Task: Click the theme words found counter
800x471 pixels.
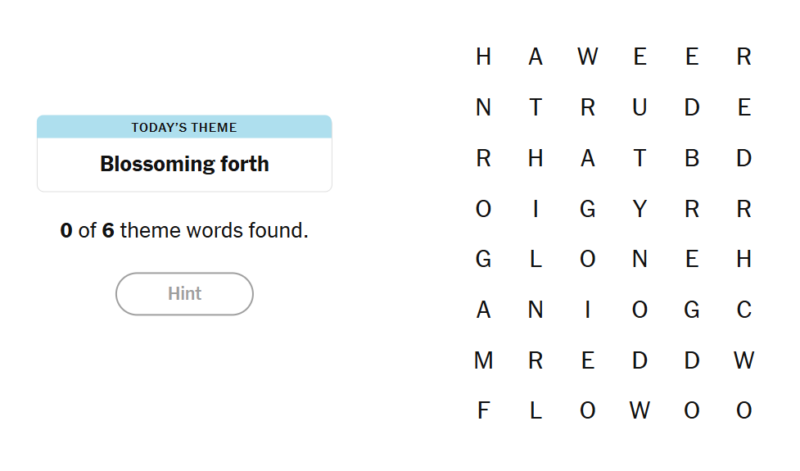Action: point(184,230)
